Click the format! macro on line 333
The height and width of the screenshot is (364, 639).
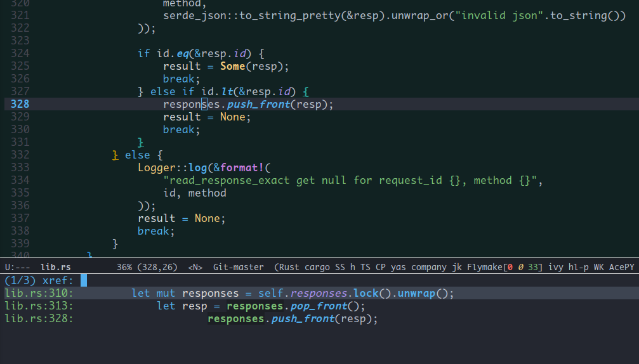coord(242,167)
